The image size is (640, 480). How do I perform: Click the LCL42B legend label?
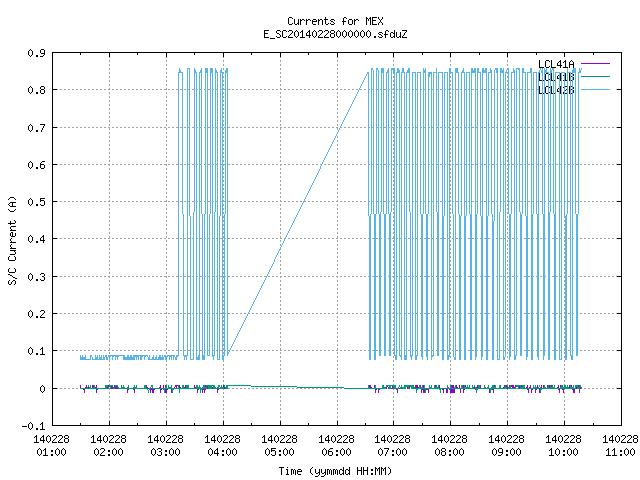[x=556, y=90]
